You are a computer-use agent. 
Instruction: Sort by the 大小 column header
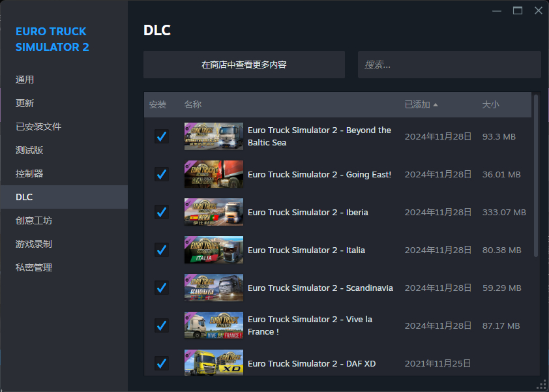point(490,104)
